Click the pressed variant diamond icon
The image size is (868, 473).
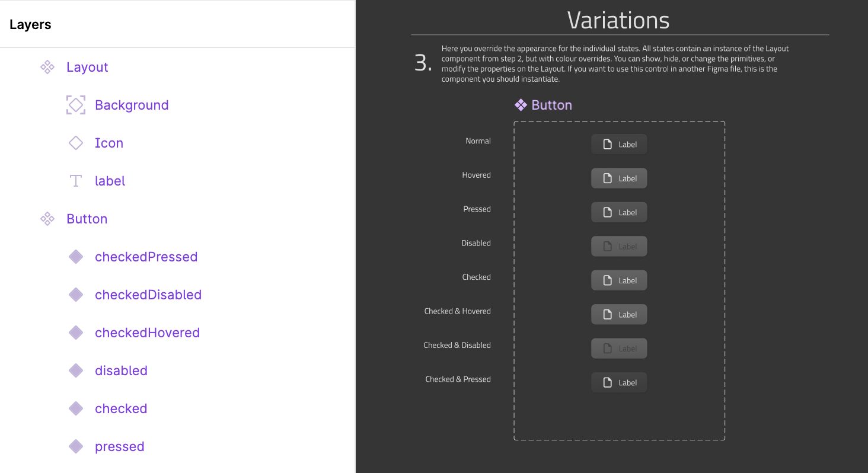click(76, 446)
